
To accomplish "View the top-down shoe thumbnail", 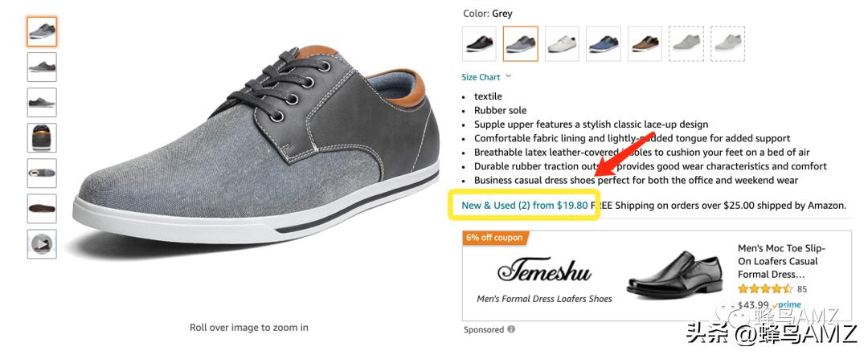I will pos(42,173).
